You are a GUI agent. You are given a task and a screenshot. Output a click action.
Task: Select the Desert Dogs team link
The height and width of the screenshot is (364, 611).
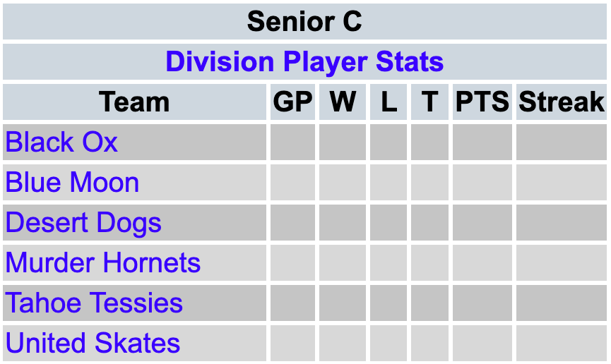83,223
